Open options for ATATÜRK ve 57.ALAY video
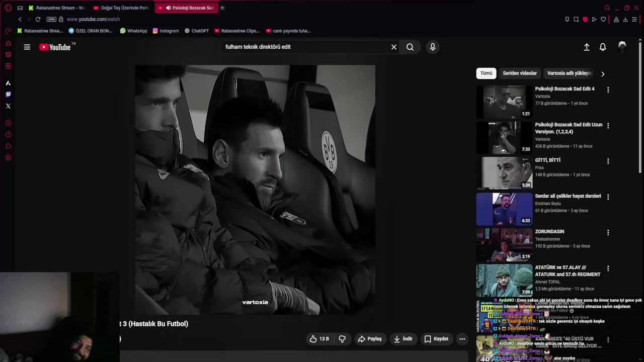The width and height of the screenshot is (644, 362). point(608,268)
